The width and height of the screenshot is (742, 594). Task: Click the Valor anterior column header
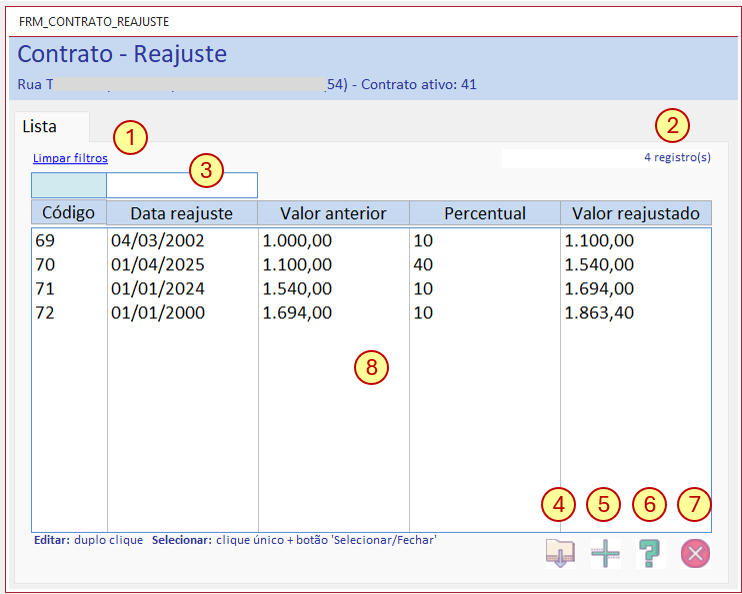click(333, 213)
